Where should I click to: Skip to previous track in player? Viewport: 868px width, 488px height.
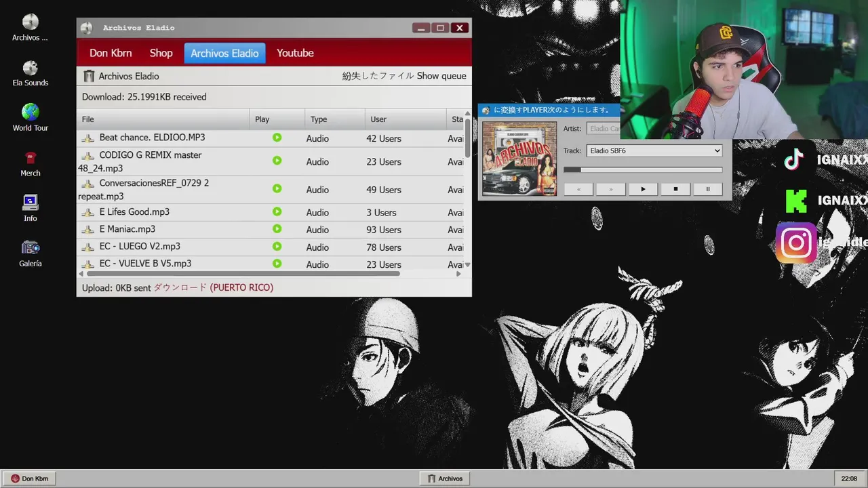coord(578,189)
